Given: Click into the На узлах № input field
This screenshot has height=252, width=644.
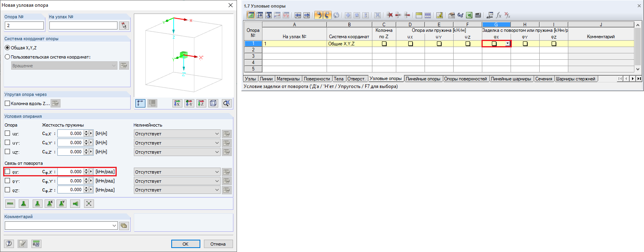Looking at the screenshot, I should tap(83, 25).
